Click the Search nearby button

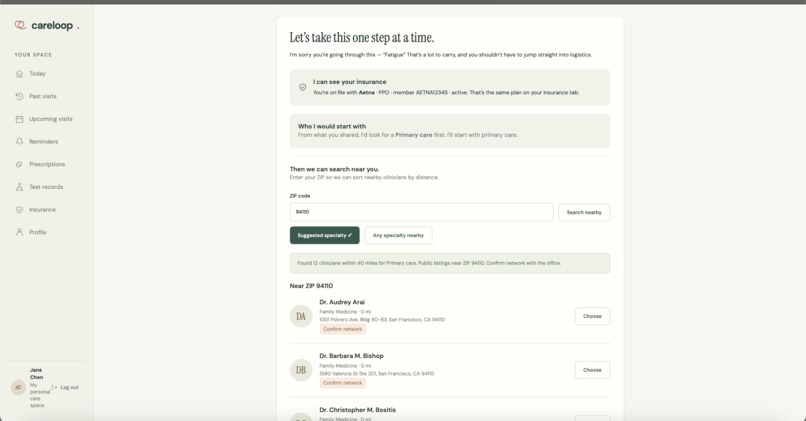(x=584, y=212)
